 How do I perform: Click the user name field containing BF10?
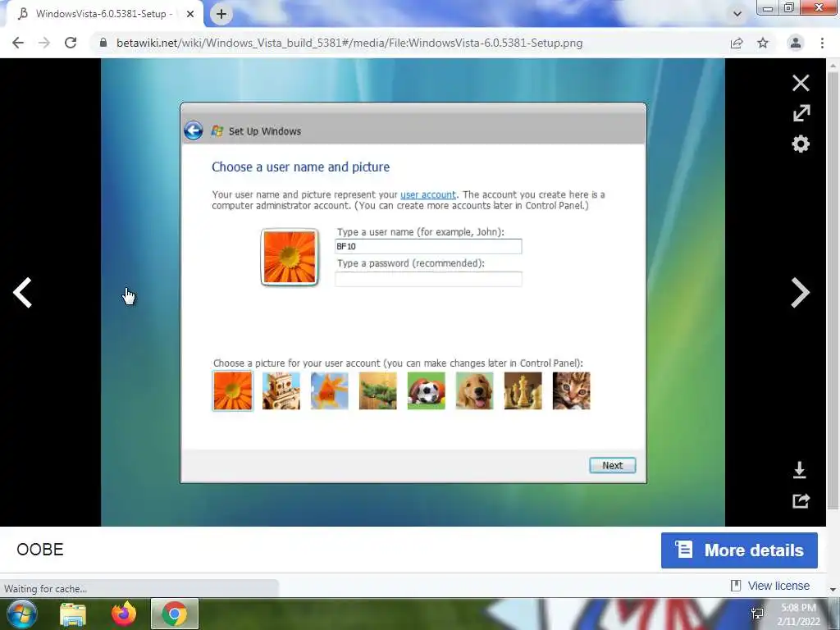click(x=428, y=246)
